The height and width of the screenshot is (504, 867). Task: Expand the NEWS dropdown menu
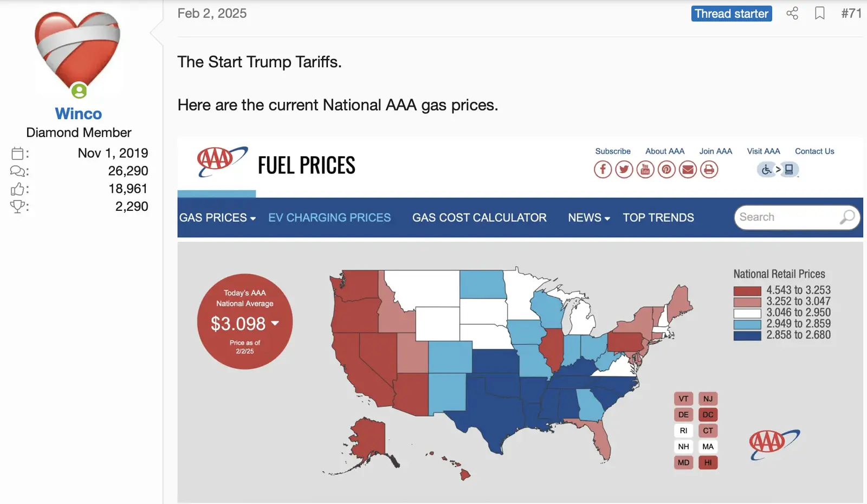pyautogui.click(x=589, y=218)
